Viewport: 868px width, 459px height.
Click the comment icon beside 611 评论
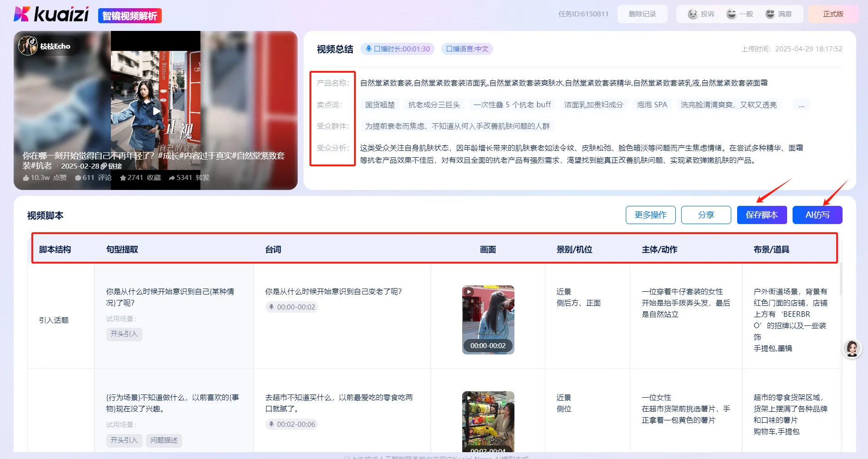(78, 178)
